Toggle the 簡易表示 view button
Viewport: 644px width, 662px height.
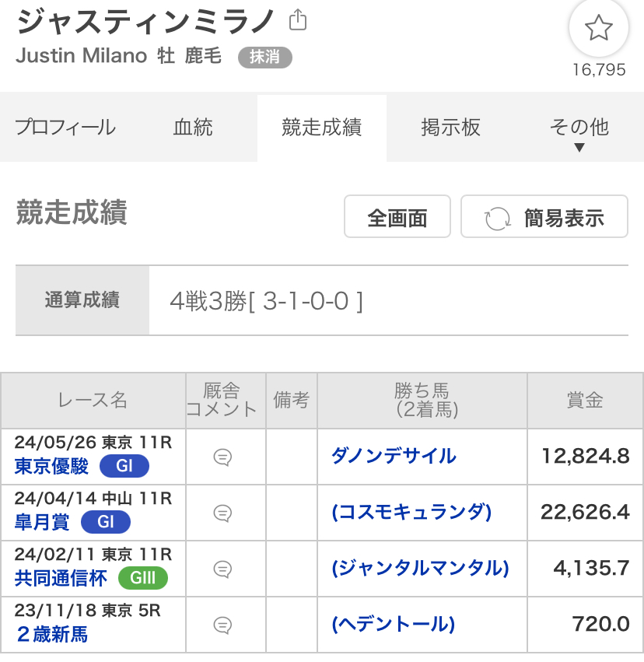[x=544, y=217]
